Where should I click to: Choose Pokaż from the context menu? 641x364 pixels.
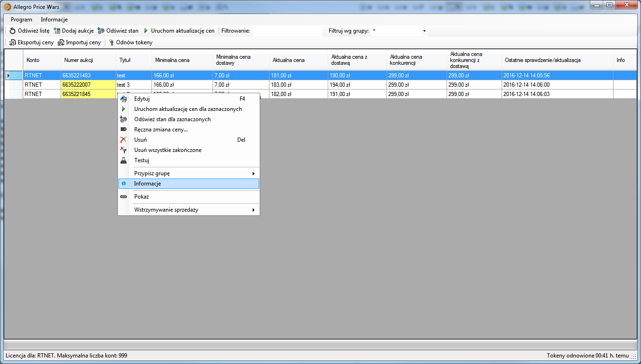(x=189, y=197)
